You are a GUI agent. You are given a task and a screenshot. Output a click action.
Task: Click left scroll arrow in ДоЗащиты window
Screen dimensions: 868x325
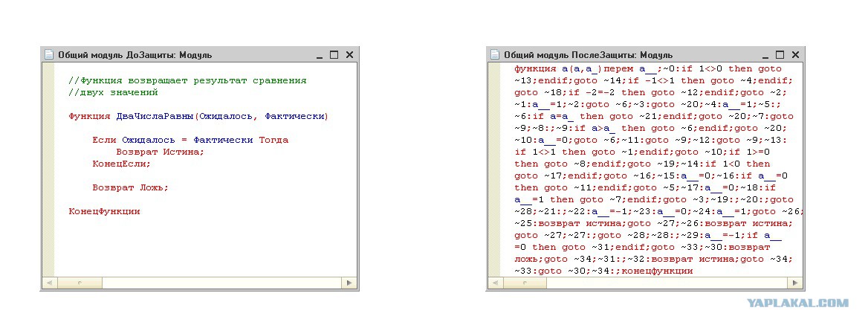(49, 283)
